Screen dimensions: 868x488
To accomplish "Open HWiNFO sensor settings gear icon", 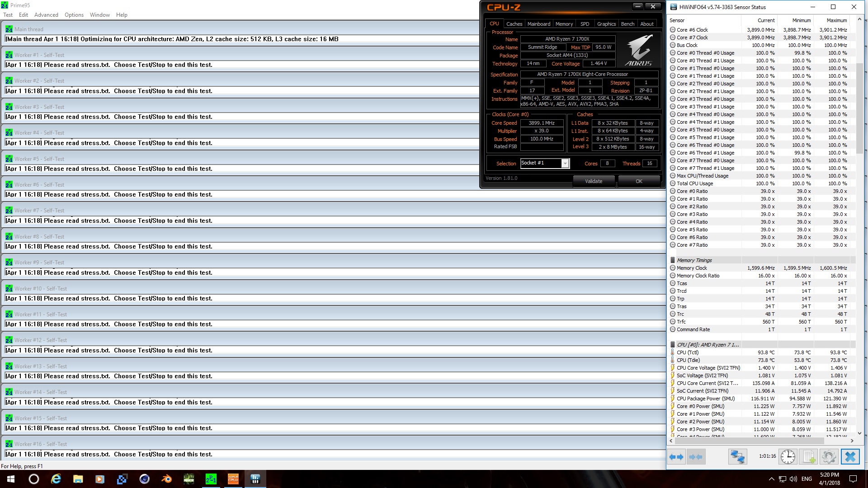I will (x=829, y=457).
